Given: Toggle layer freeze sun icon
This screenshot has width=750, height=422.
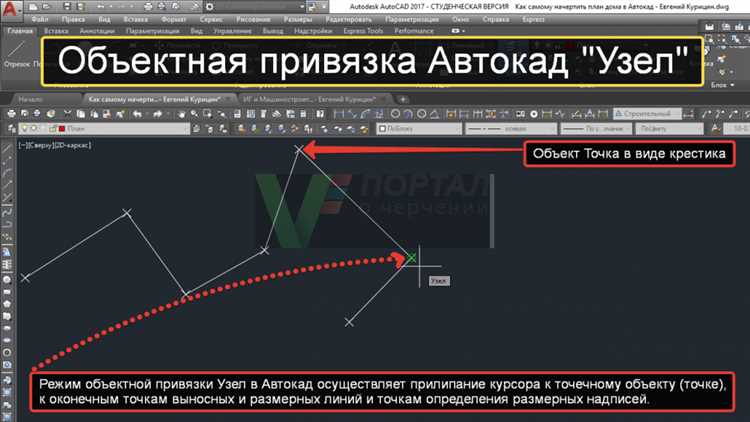Looking at the screenshot, I should (x=33, y=129).
